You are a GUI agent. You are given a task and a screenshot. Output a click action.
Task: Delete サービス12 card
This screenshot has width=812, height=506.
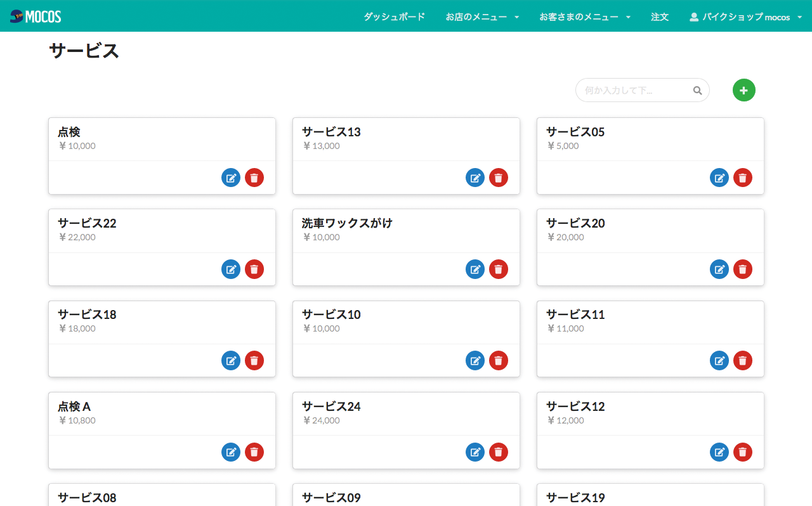pos(743,452)
